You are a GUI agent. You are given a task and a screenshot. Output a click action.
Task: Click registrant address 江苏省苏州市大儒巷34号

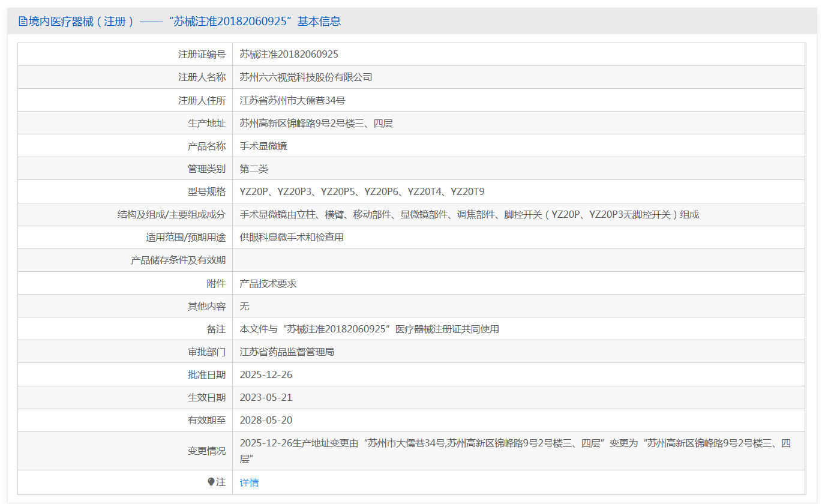click(292, 100)
